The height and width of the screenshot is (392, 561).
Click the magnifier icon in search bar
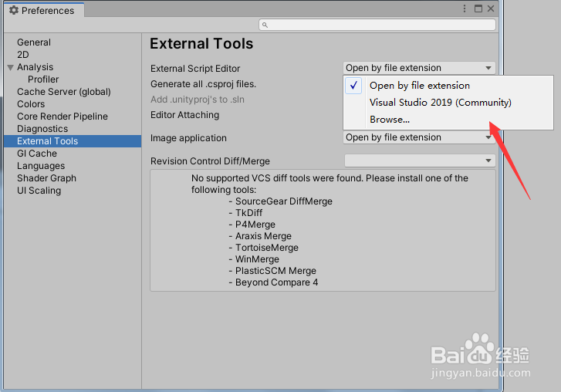(265, 25)
